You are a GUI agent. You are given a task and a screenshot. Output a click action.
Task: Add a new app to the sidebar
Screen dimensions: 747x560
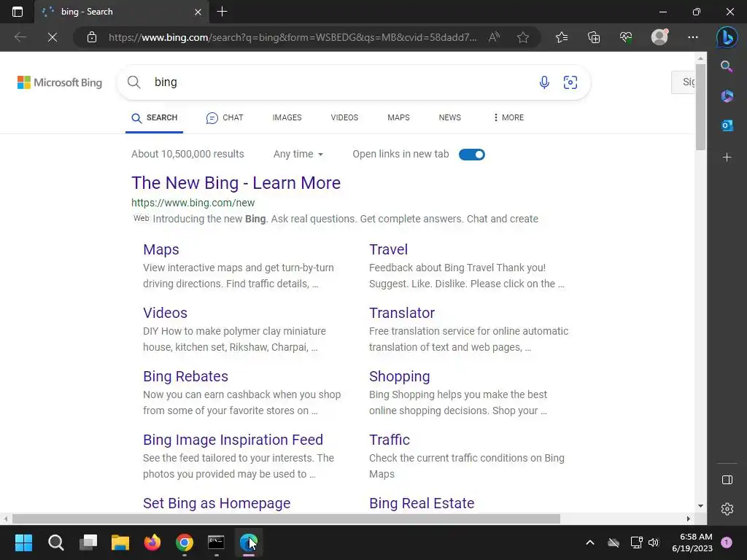(727, 157)
